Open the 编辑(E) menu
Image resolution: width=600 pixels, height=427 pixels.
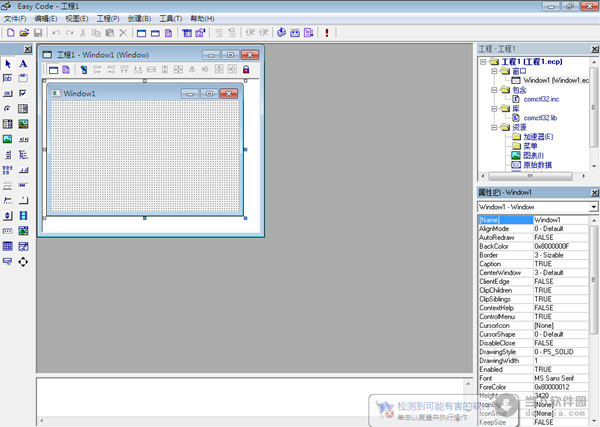46,18
